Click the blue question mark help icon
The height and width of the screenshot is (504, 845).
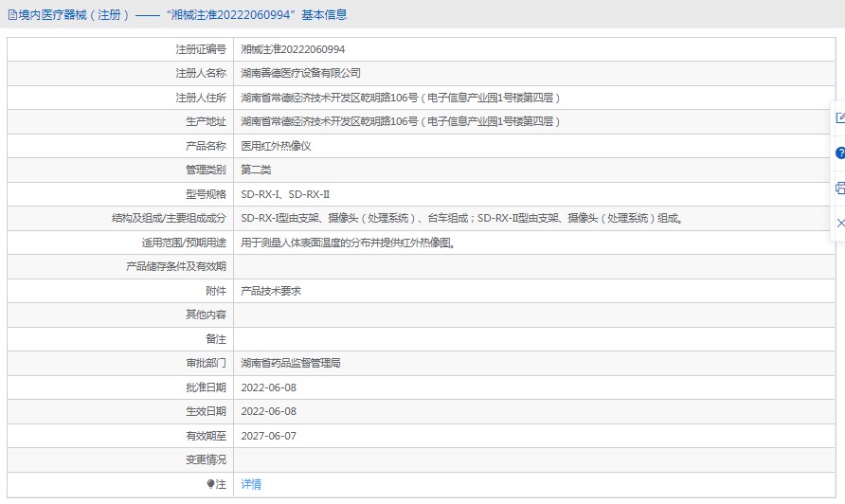click(x=840, y=153)
